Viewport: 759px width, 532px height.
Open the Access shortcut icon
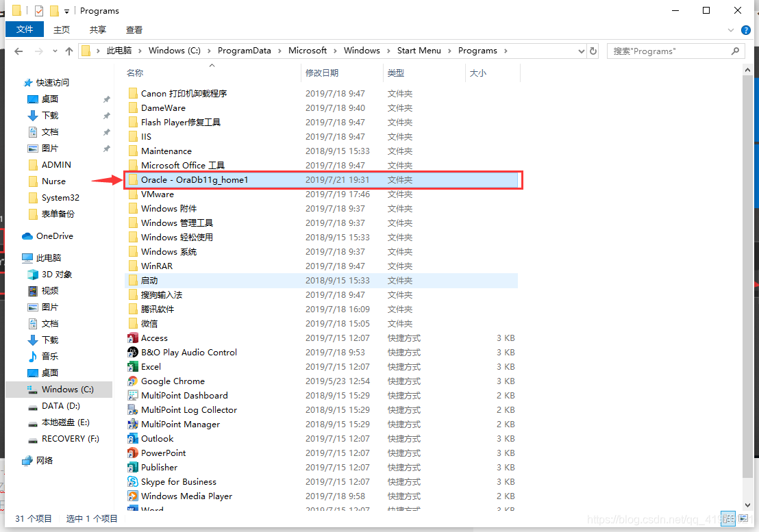click(x=133, y=338)
